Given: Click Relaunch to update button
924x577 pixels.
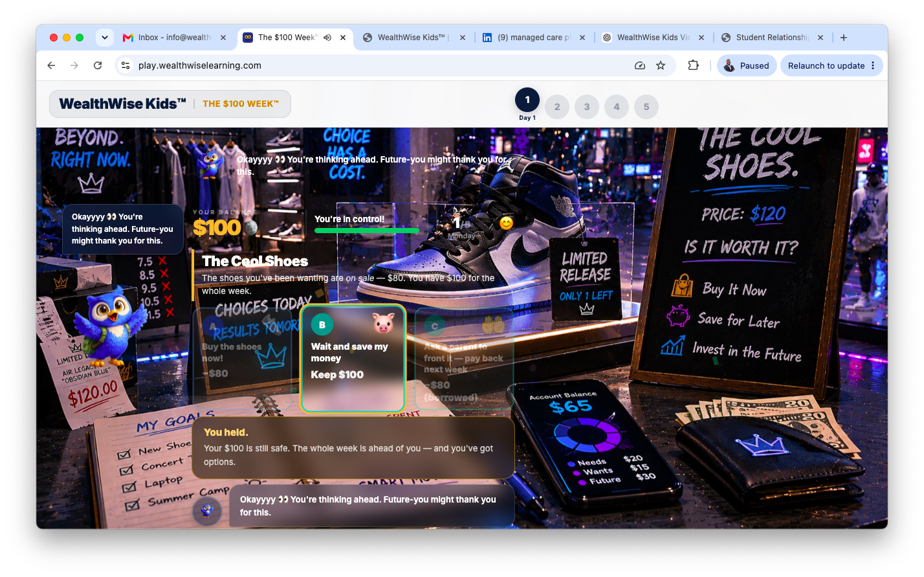Looking at the screenshot, I should pyautogui.click(x=826, y=65).
